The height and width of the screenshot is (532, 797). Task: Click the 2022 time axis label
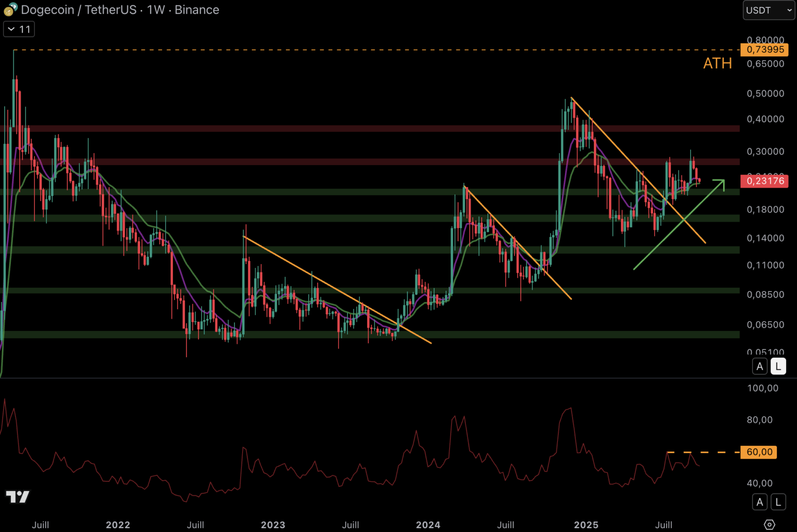[x=118, y=525]
